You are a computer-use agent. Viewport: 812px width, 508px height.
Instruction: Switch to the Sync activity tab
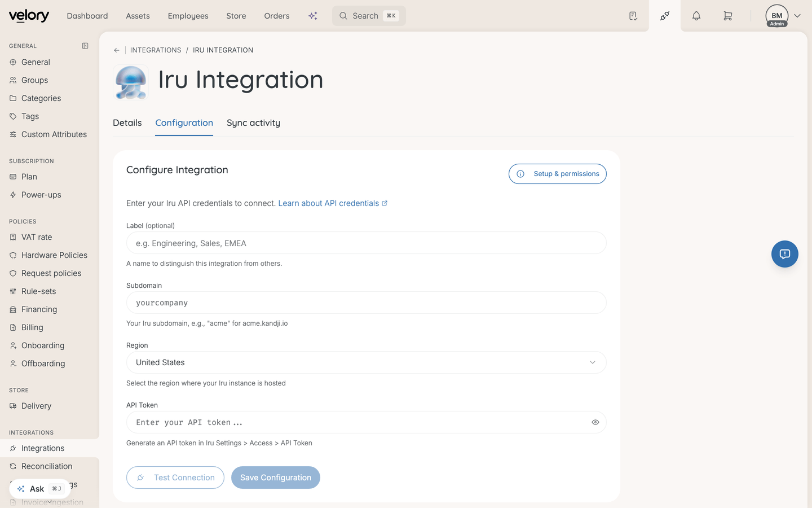253,123
